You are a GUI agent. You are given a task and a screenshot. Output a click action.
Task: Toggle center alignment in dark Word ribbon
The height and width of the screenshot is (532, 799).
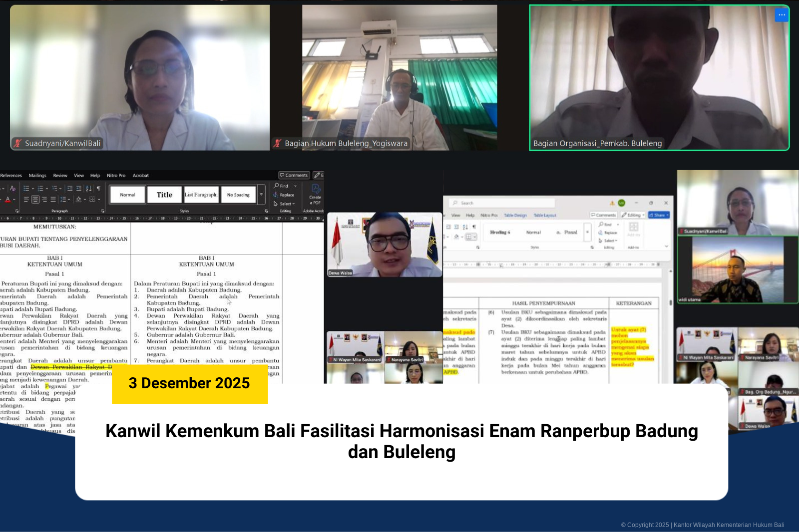[x=35, y=200]
